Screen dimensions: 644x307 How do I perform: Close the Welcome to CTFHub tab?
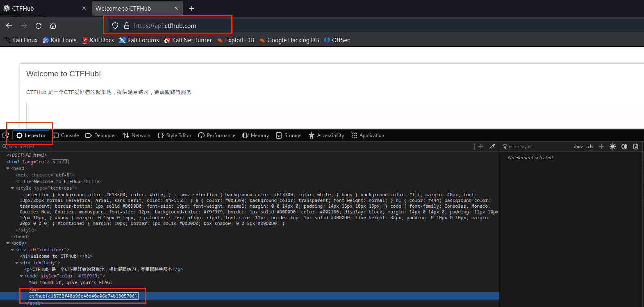(176, 8)
